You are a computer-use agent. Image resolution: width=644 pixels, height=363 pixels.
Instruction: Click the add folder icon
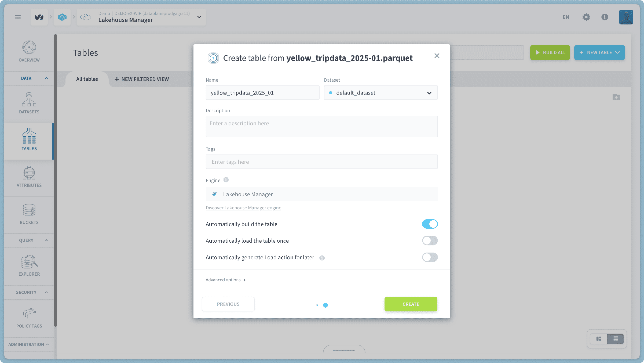[616, 97]
